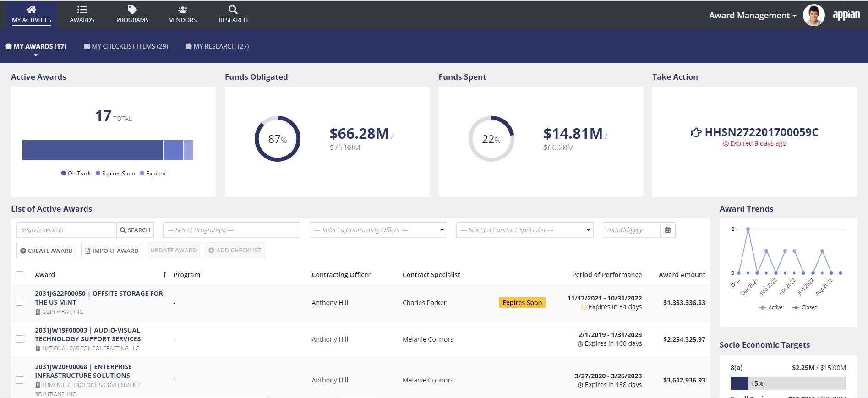Click the Award column sort arrow

click(x=165, y=275)
